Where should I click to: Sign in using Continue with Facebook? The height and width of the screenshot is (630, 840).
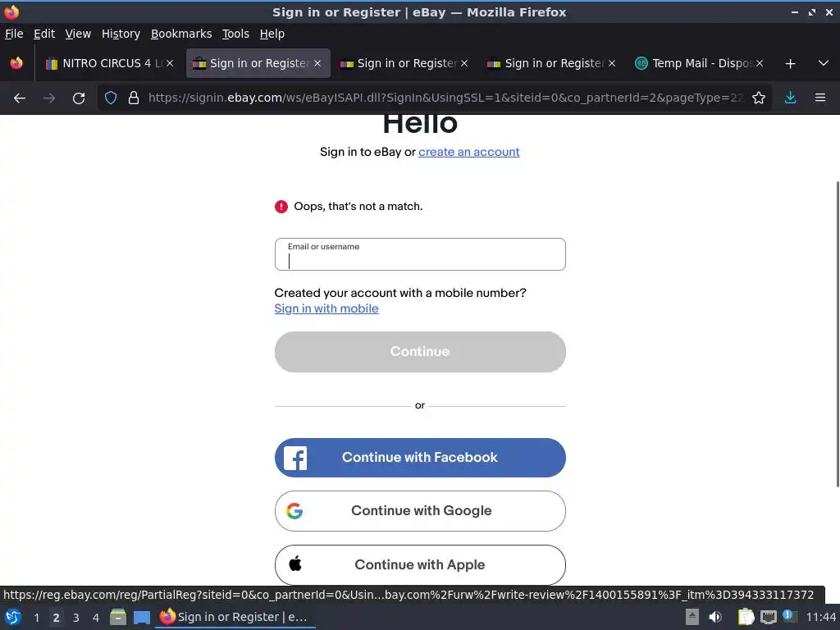click(x=420, y=458)
